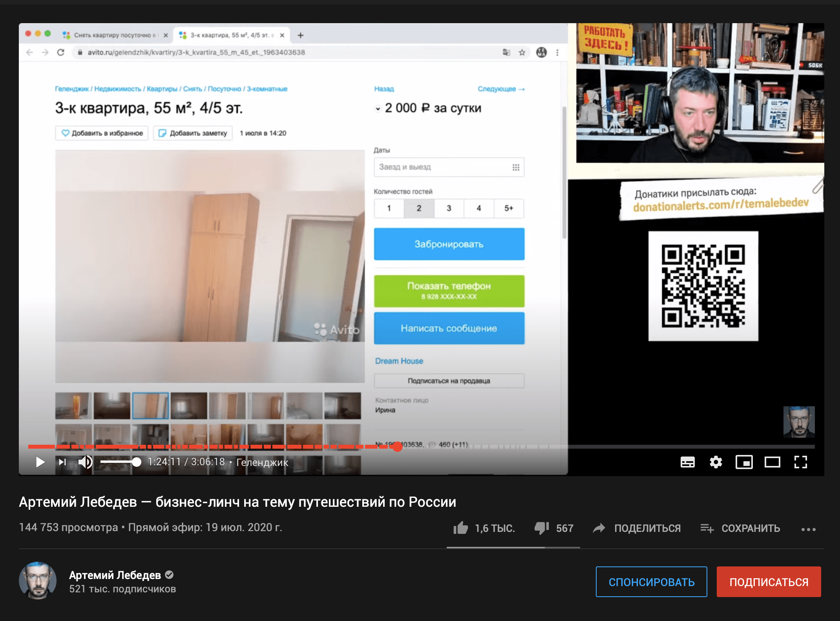
Task: Reload the avito page
Action: point(61,52)
